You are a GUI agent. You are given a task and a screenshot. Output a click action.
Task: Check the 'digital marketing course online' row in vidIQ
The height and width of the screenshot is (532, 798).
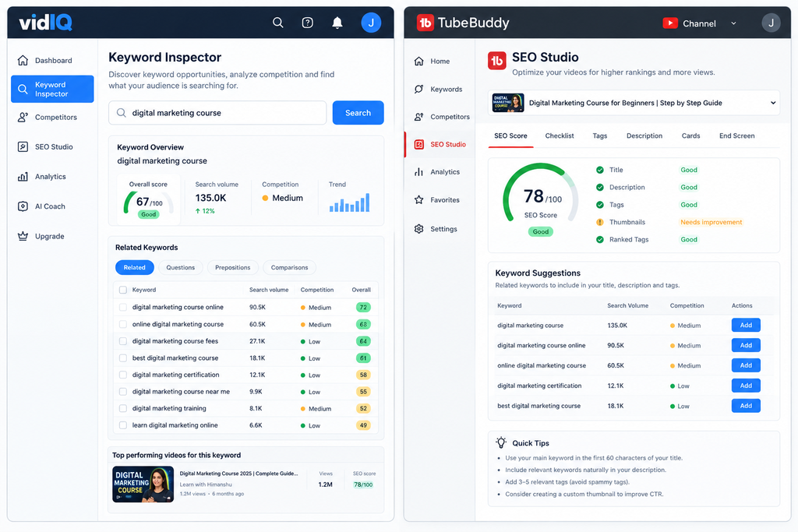point(122,307)
